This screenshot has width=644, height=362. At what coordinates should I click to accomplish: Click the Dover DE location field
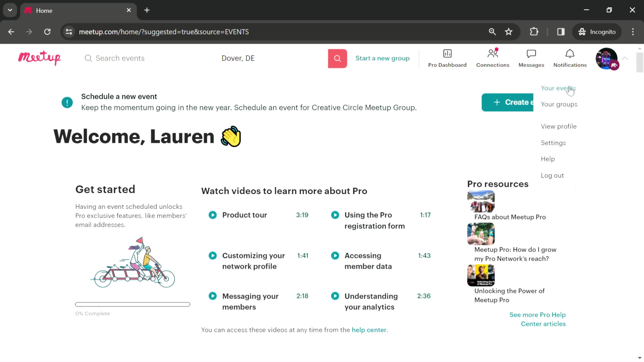(x=238, y=58)
